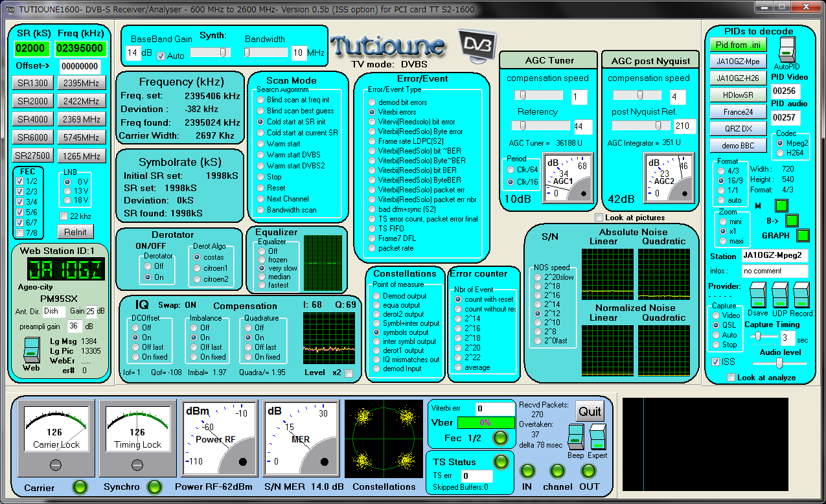Enable the Look at pictures checkbox
This screenshot has height=504, width=826.
tap(599, 218)
